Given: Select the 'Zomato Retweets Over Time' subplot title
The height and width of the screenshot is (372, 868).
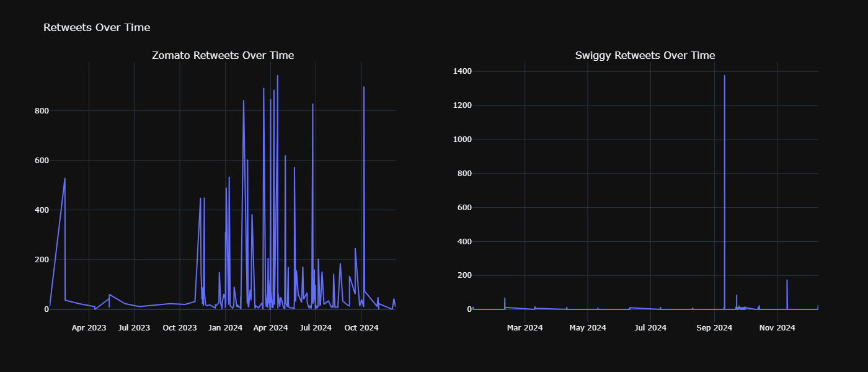Looking at the screenshot, I should tap(223, 56).
